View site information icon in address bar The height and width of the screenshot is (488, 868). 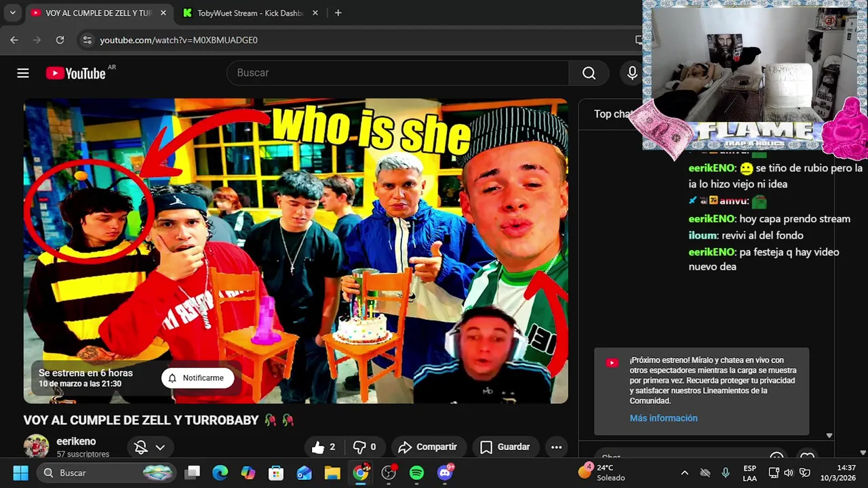pyautogui.click(x=87, y=40)
